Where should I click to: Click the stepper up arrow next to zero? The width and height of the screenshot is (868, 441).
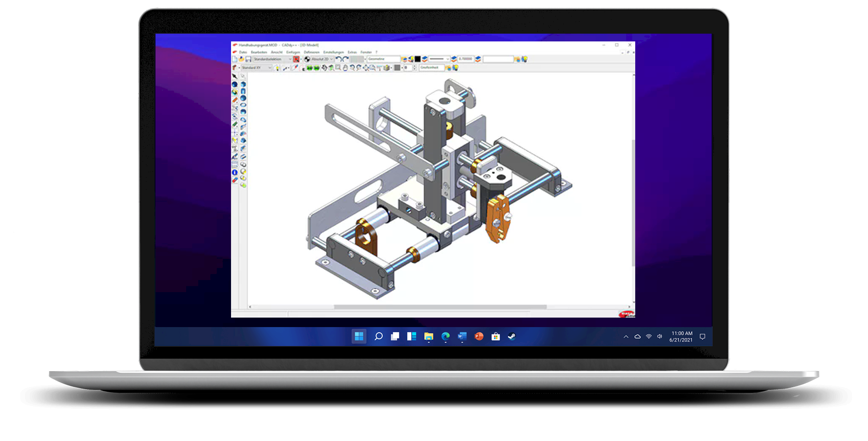[x=414, y=66]
